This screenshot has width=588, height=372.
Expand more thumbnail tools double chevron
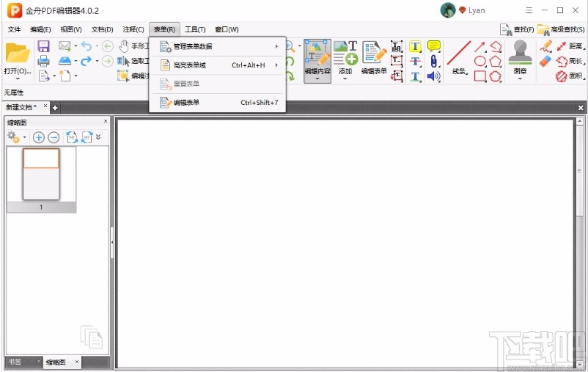(98, 137)
